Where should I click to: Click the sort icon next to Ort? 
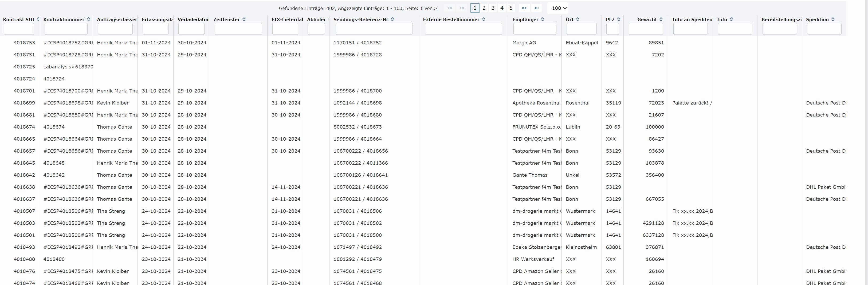578,20
